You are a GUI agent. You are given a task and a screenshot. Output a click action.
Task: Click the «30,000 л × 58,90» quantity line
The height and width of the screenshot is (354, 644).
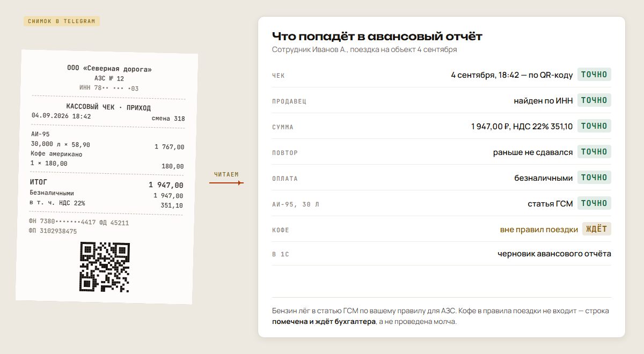tap(60, 144)
